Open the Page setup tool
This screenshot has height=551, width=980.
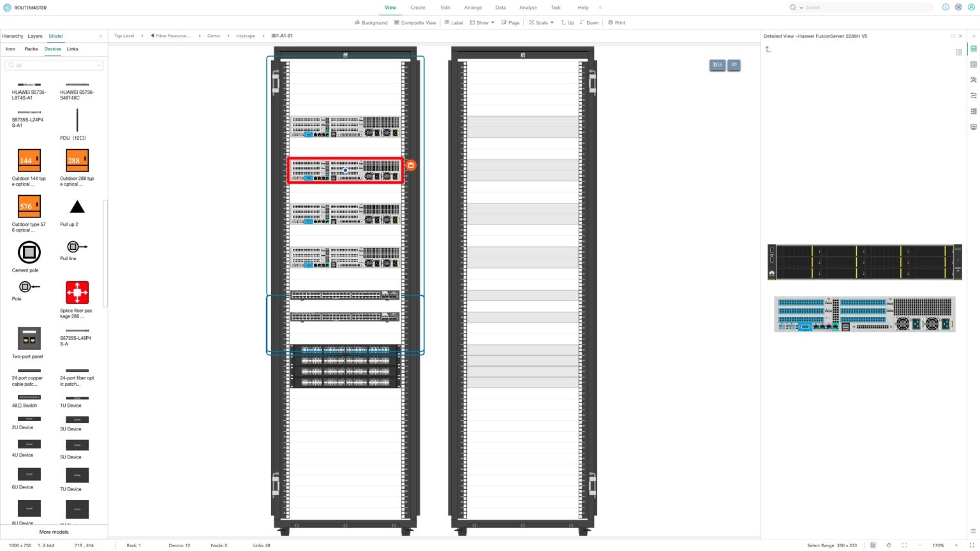tap(510, 22)
